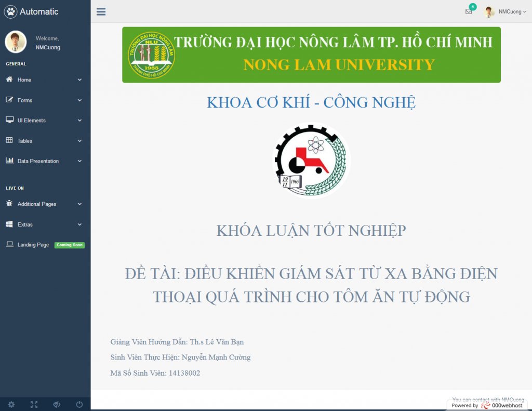Toggle fullscreen with the expand arrows icon
The height and width of the screenshot is (411, 532).
tap(34, 404)
